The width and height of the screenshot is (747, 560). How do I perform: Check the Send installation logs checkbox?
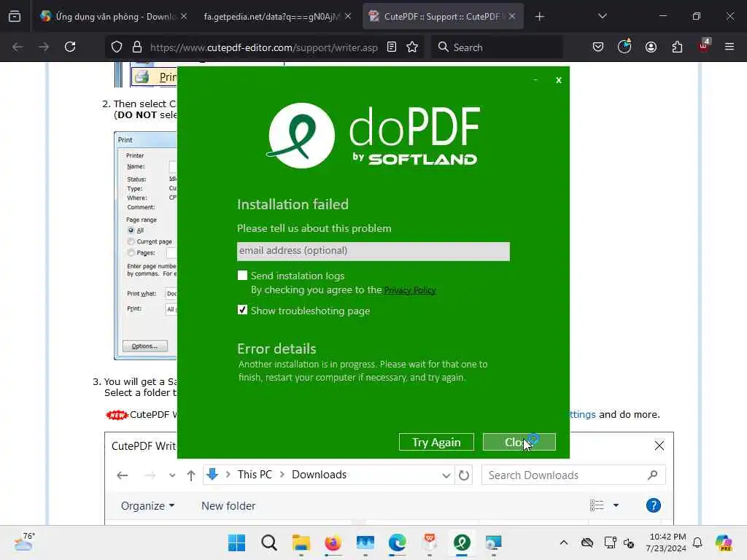(242, 275)
